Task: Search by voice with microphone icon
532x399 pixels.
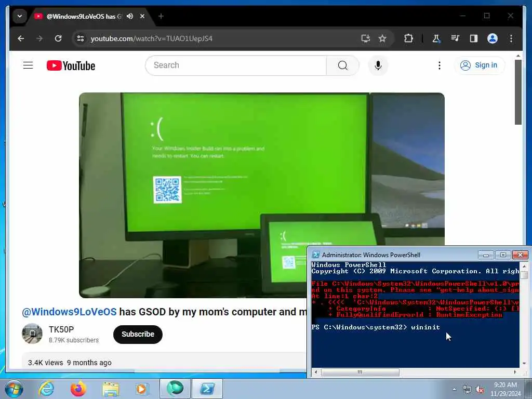Action: tap(378, 65)
